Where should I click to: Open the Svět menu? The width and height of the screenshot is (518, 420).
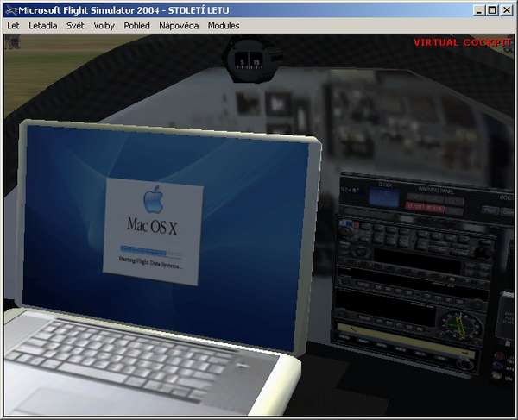pyautogui.click(x=75, y=26)
